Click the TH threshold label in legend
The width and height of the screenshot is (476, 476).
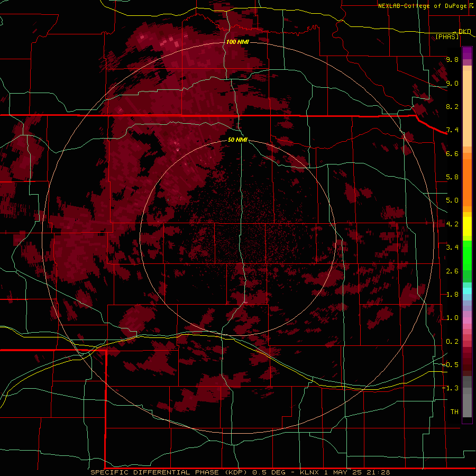point(454,412)
